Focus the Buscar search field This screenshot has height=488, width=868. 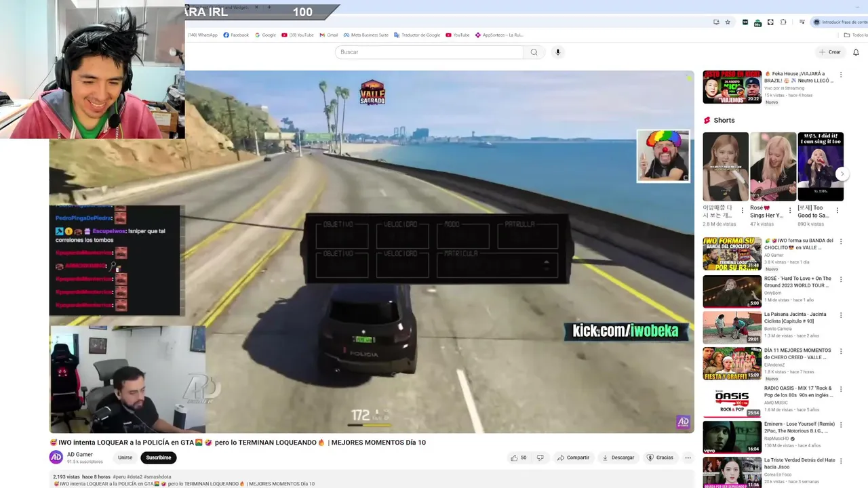[x=429, y=52]
